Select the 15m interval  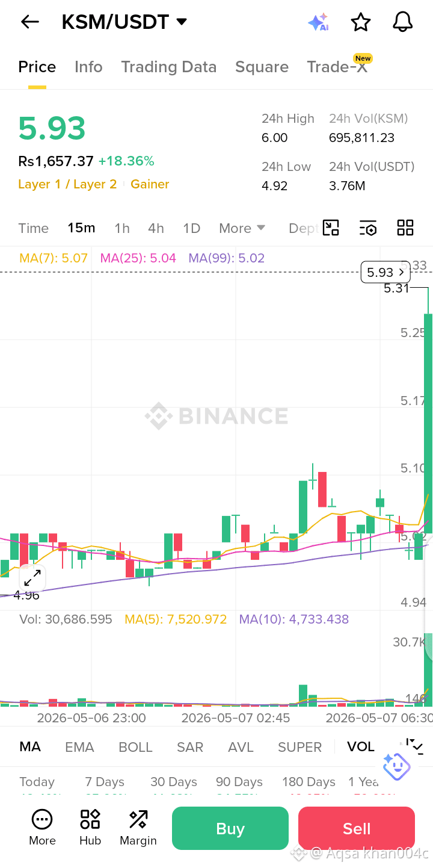(x=81, y=228)
